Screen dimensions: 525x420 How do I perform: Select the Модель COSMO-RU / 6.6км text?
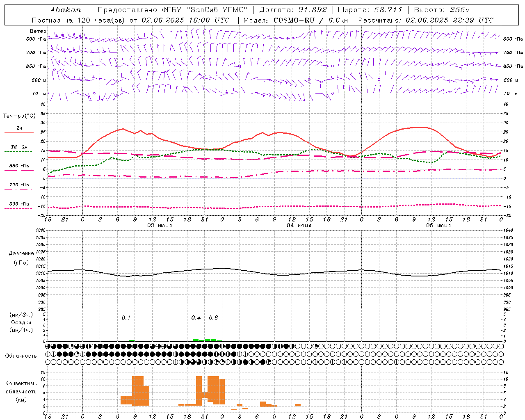coord(296,20)
